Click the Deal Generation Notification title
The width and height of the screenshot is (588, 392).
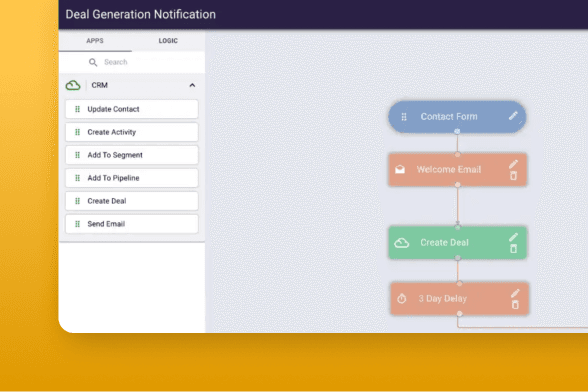[141, 14]
